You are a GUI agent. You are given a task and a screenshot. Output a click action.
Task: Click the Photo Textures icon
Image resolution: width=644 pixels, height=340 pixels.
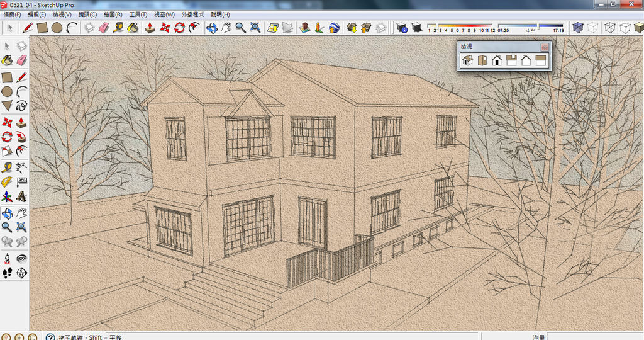[319, 28]
